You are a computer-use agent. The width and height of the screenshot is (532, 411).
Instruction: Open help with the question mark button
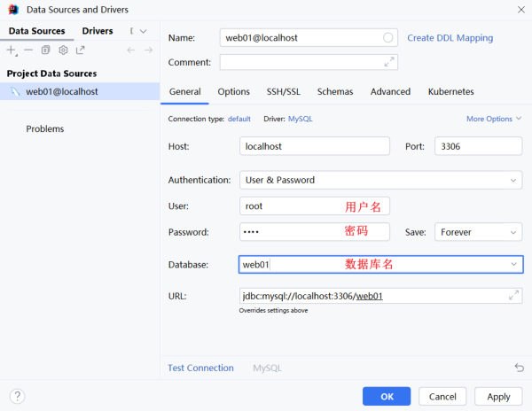pos(17,396)
